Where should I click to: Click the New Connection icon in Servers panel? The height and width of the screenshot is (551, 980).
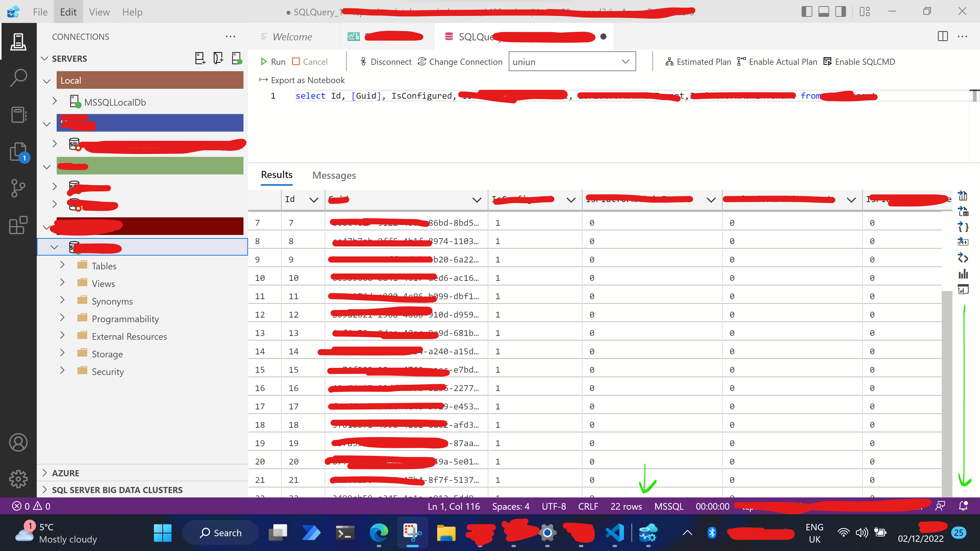200,58
